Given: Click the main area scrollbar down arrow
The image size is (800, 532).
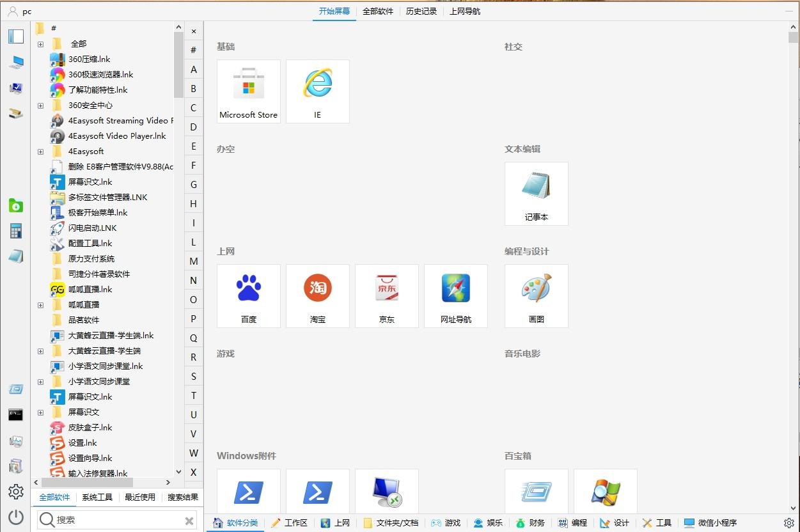Looking at the screenshot, I should [794, 508].
